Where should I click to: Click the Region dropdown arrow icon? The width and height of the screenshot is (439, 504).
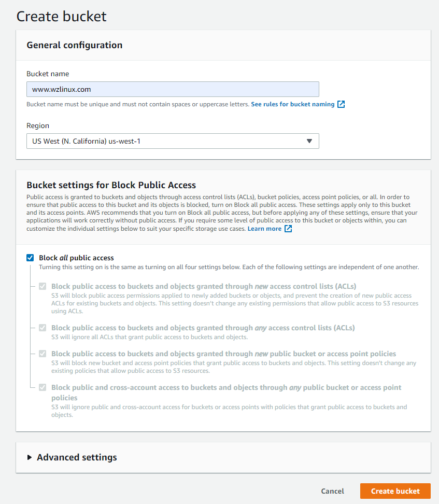309,141
